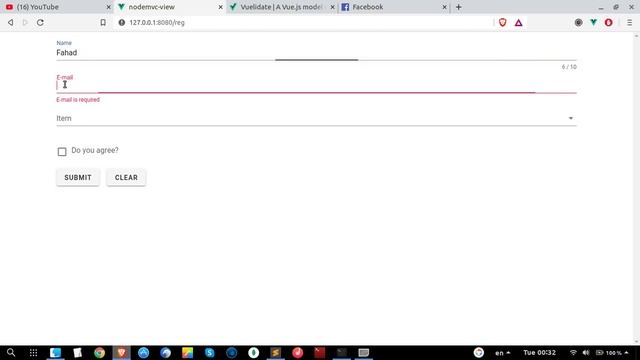Open a new browser tab
The height and width of the screenshot is (360, 640).
(458, 7)
